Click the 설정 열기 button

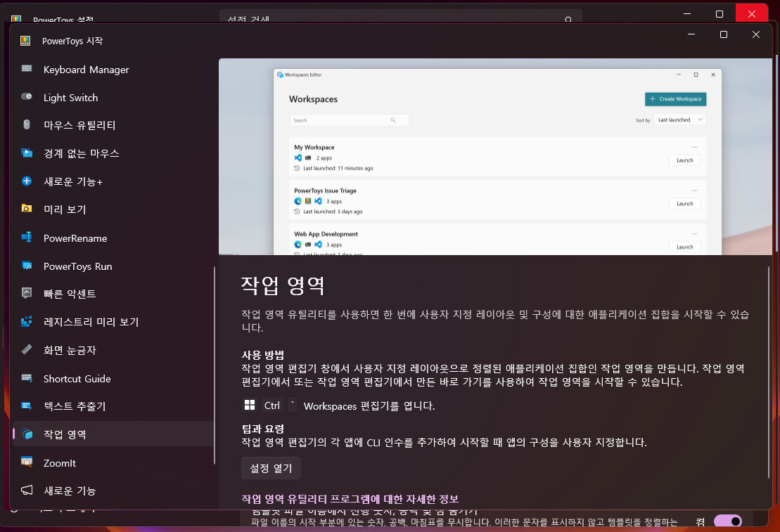click(271, 468)
